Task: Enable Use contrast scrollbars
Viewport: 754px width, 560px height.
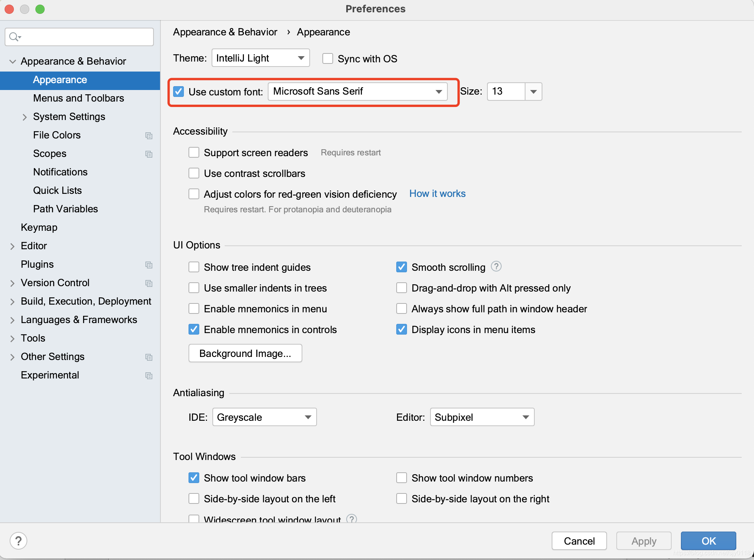Action: (x=194, y=173)
